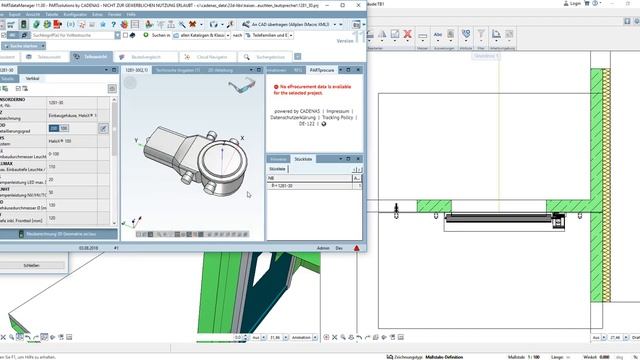Click the shopping cart icon in PARTdataManager toolbar

coord(11,24)
